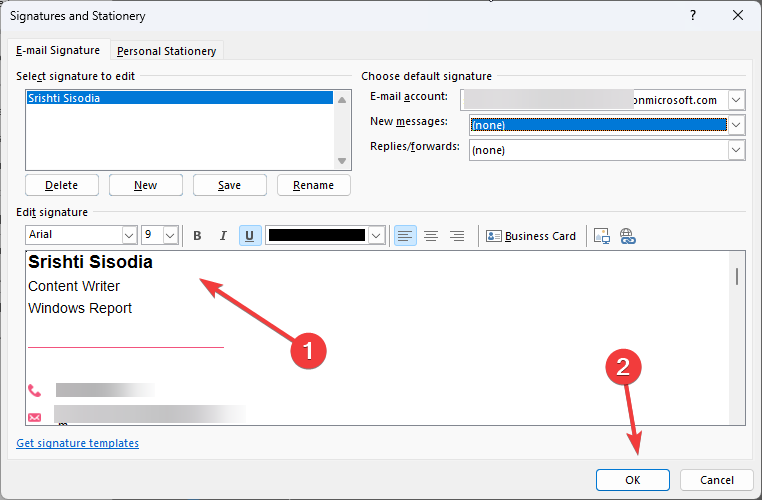
Task: Close the Signatures and Stationery dialog
Action: coord(738,15)
